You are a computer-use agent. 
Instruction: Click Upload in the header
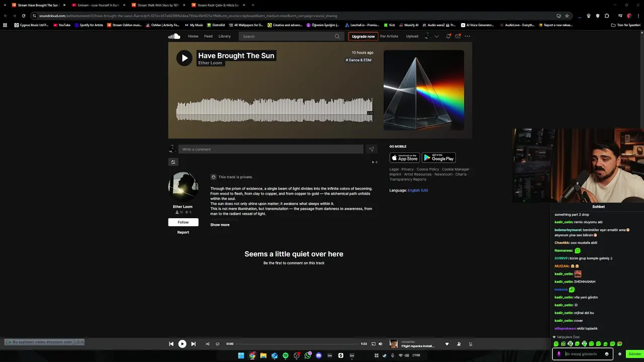click(x=412, y=36)
